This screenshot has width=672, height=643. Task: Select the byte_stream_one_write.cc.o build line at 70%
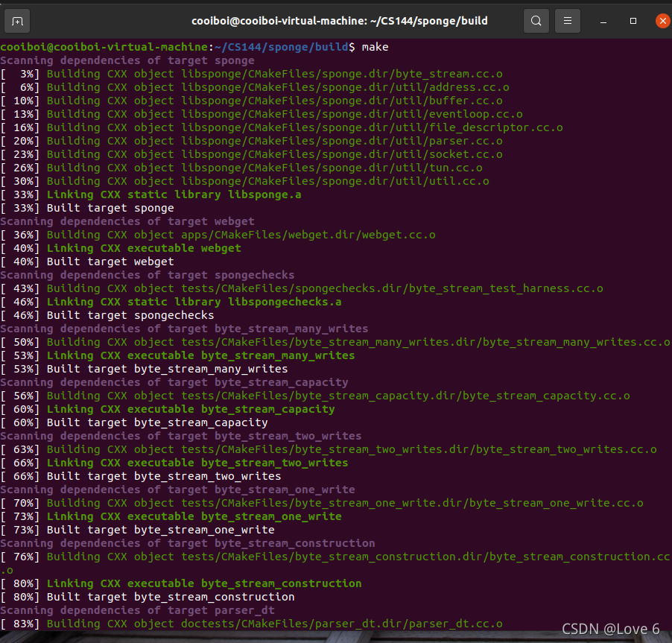pos(322,503)
